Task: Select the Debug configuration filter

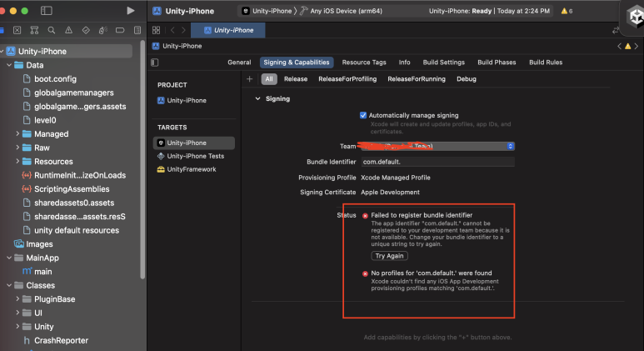Action: (x=467, y=79)
